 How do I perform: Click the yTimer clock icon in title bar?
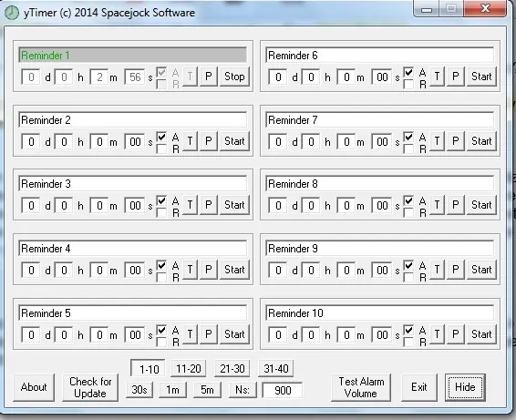12,13
